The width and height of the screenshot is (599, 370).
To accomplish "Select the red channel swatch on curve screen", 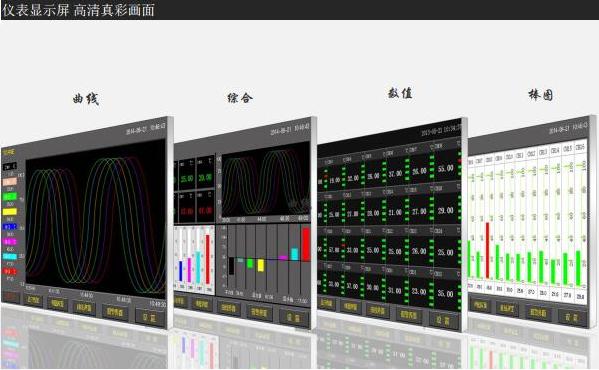I will coord(10,271).
